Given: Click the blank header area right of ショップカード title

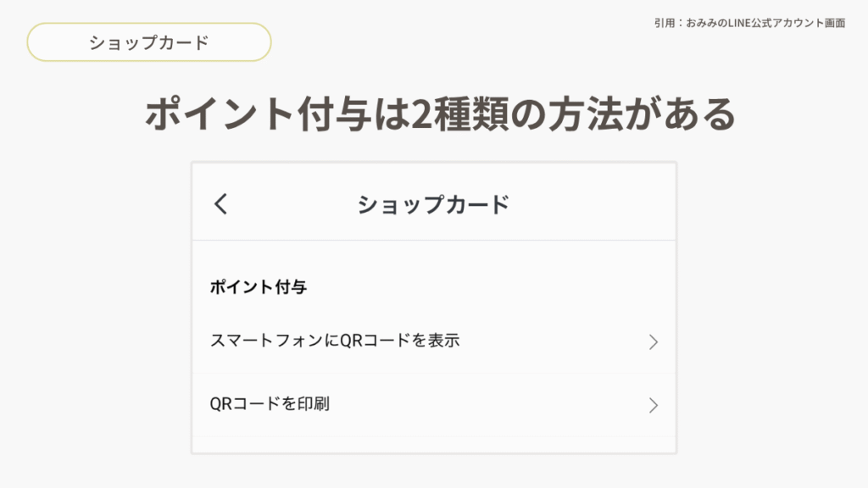Looking at the screenshot, I should pos(593,204).
